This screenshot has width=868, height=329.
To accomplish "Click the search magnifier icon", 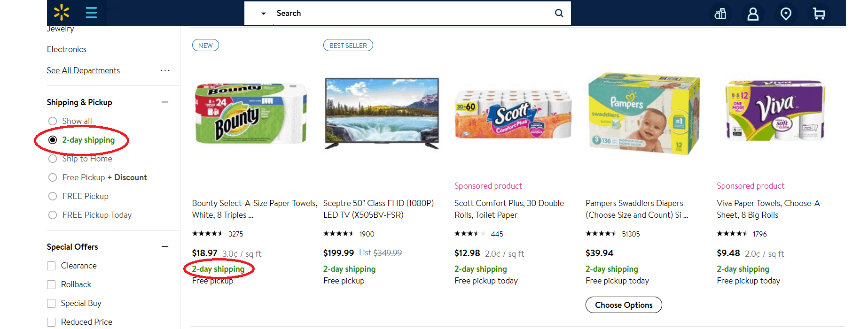I will click(x=559, y=13).
